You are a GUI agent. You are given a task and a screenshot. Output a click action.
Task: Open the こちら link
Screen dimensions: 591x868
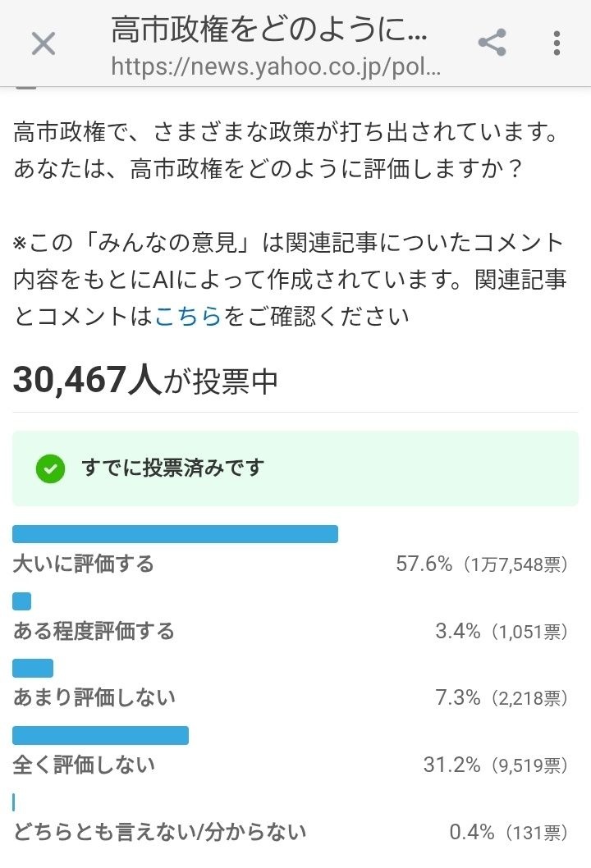click(x=188, y=316)
